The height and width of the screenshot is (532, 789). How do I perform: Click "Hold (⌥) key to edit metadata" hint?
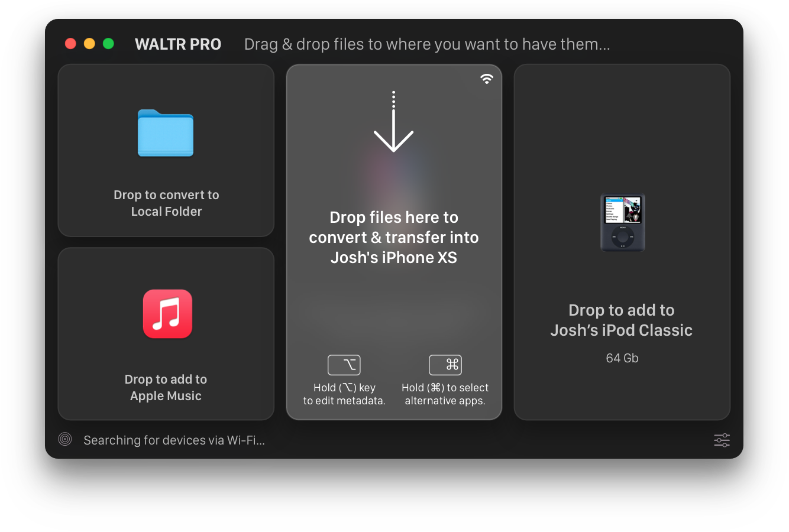click(344, 394)
